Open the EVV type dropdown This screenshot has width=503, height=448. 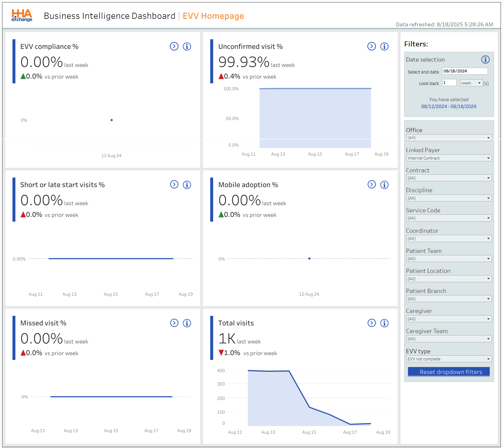click(449, 359)
